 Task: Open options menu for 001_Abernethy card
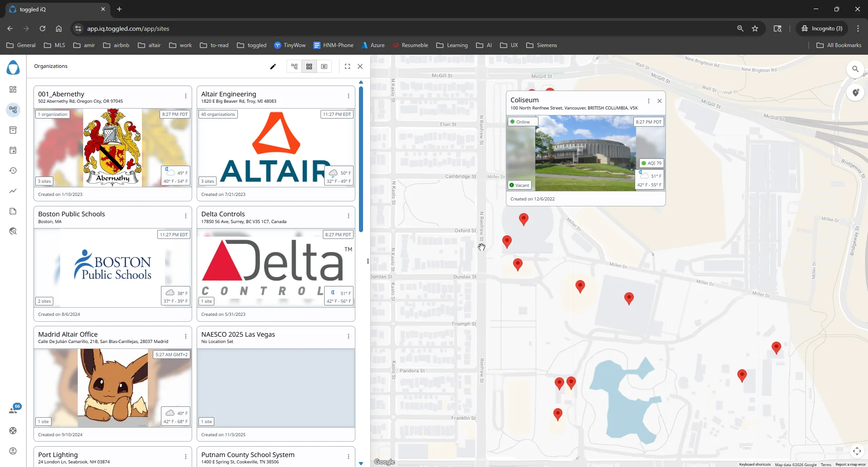pos(186,96)
